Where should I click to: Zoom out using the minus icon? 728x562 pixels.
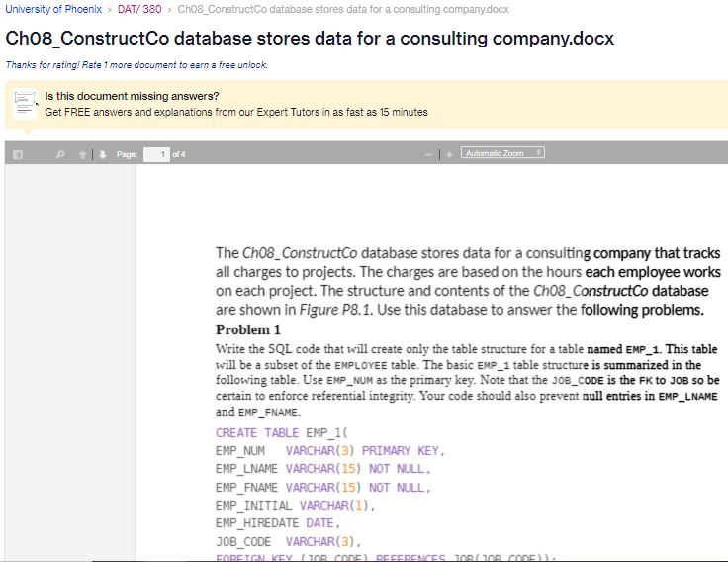point(429,154)
